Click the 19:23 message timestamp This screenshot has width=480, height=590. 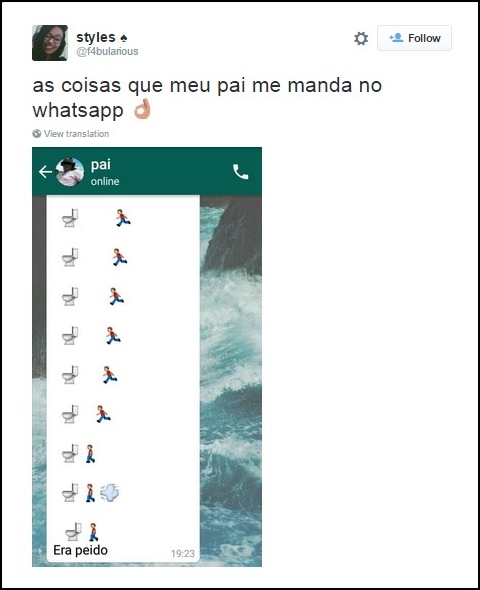pos(183,554)
